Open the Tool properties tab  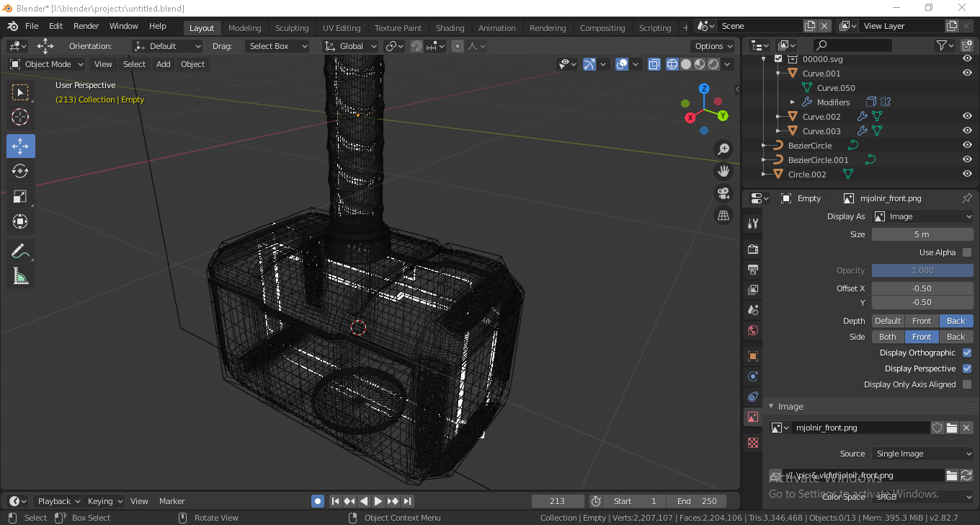[x=753, y=224]
